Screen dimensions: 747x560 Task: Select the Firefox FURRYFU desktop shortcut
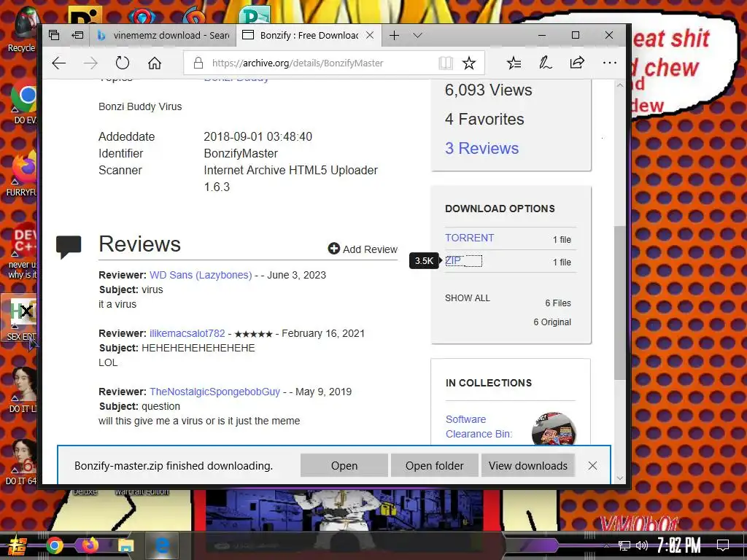tap(22, 174)
